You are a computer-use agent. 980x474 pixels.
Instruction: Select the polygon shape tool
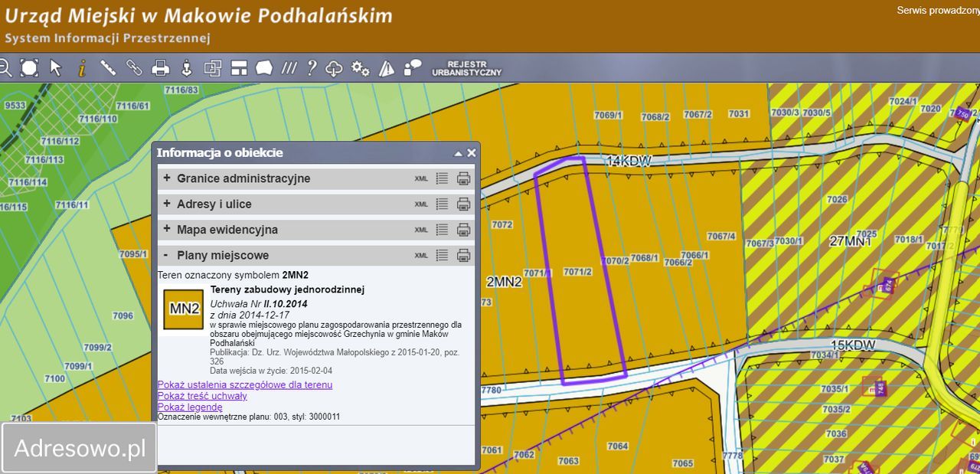[264, 68]
